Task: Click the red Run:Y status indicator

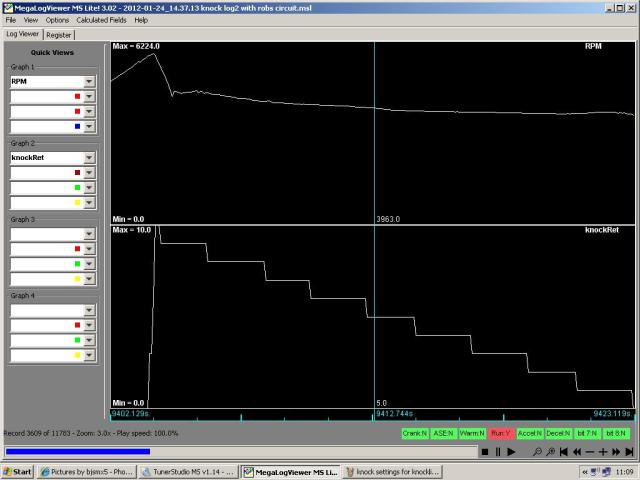Action: 501,433
